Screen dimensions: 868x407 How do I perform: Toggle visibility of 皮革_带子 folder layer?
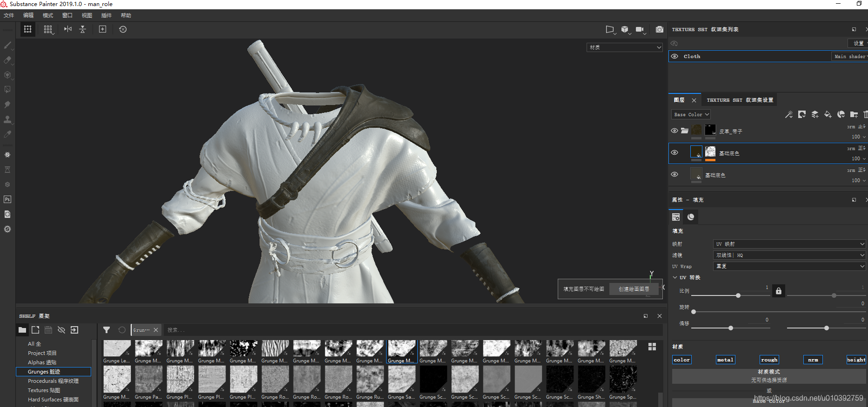click(x=674, y=131)
